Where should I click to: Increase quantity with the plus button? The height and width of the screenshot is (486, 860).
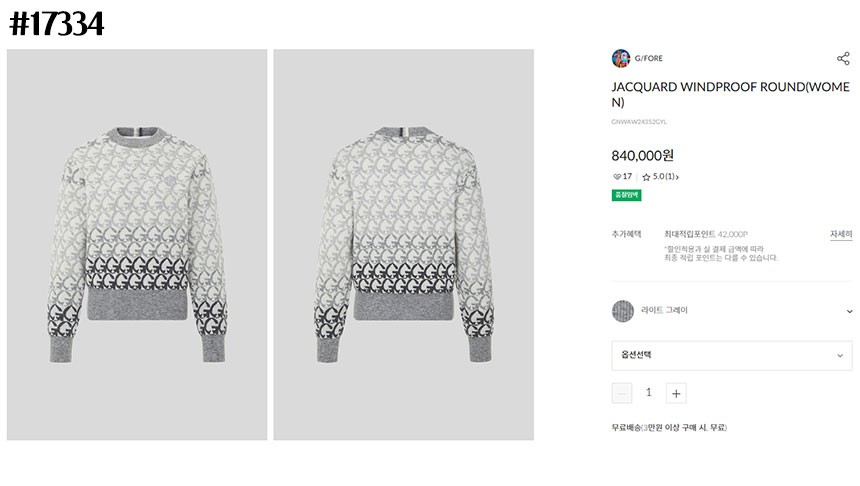pyautogui.click(x=676, y=393)
